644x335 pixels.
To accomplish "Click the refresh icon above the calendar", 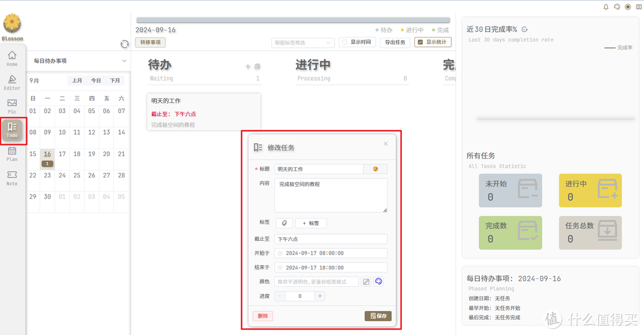I will tap(125, 44).
